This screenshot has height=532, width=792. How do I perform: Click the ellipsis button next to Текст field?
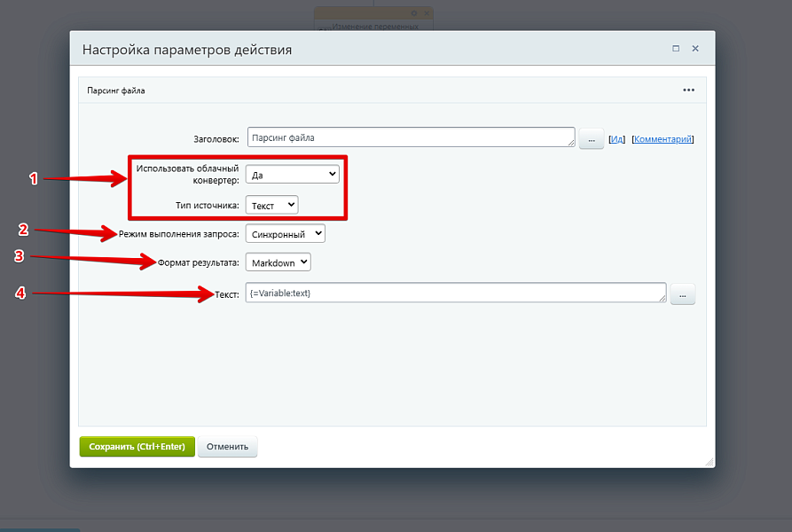tap(682, 294)
